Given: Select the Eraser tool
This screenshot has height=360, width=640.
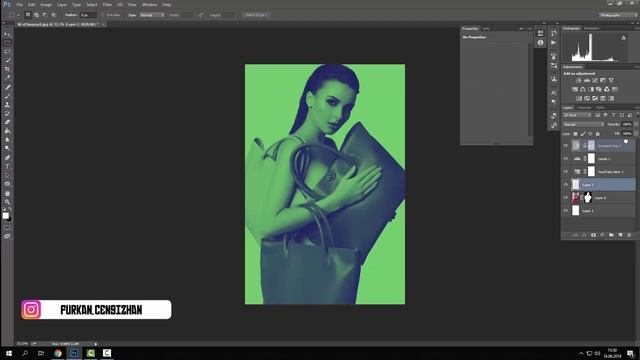Looking at the screenshot, I should [x=7, y=122].
